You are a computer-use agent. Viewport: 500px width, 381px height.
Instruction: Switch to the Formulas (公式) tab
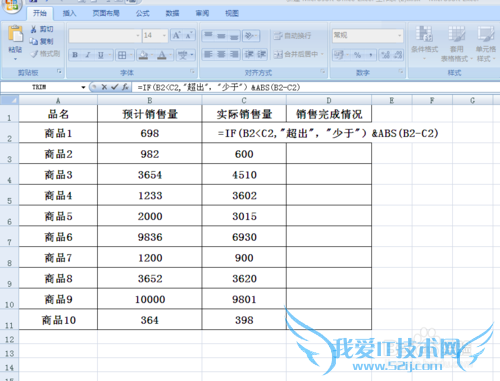click(x=143, y=13)
